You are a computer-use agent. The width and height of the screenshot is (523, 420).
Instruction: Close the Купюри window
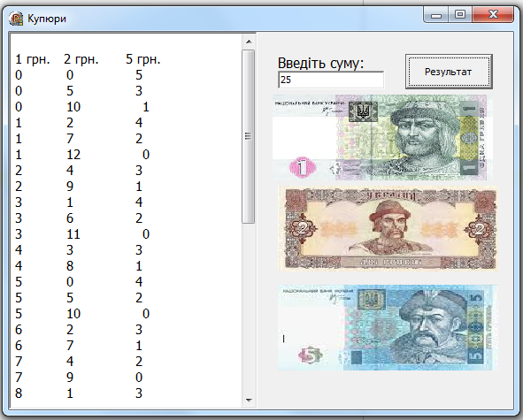click(493, 15)
